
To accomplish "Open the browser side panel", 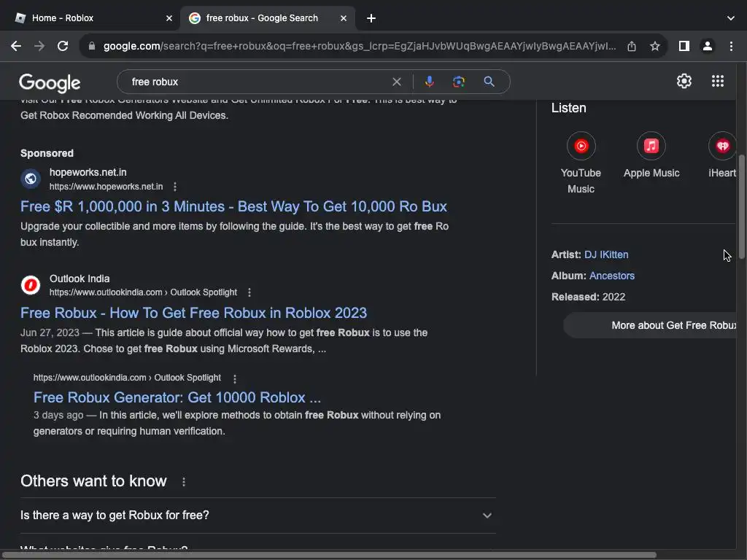I will pyautogui.click(x=684, y=46).
